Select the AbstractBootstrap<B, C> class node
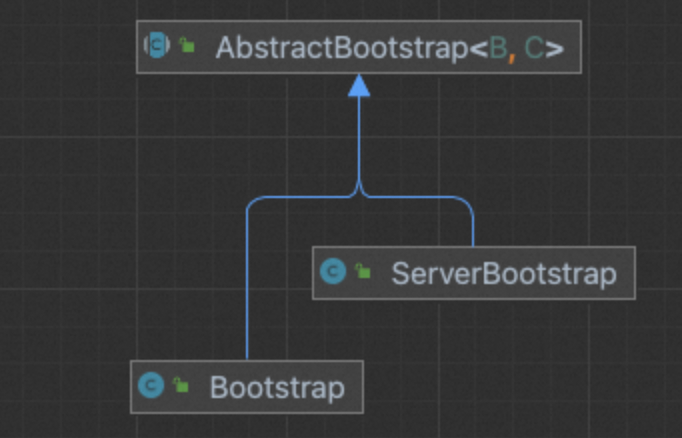The image size is (682, 438). click(359, 47)
